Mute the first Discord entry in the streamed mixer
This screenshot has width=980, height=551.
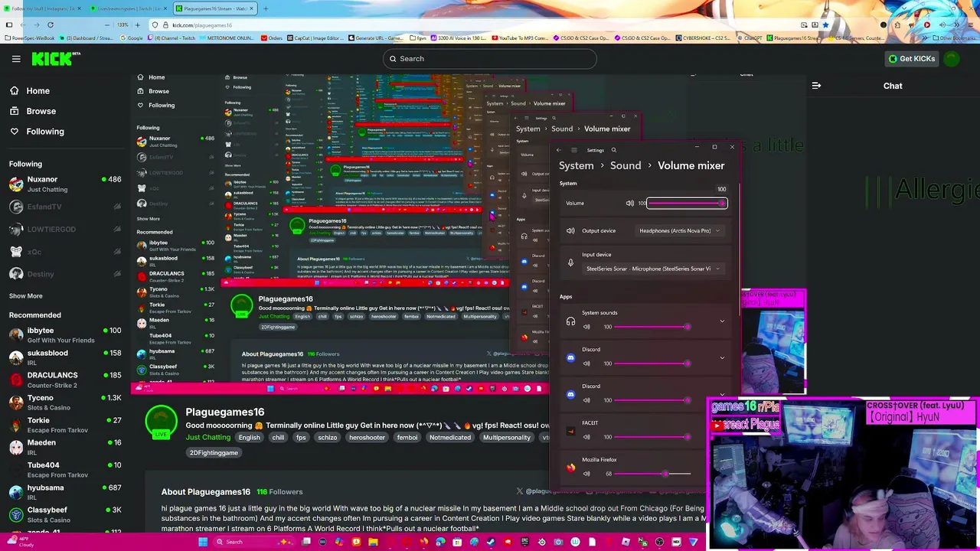pos(586,364)
